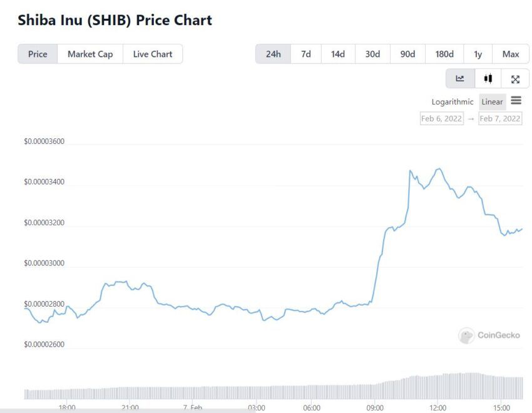This screenshot has height=413, width=532.
Task: Toggle Logarithmic scale
Action: point(453,102)
